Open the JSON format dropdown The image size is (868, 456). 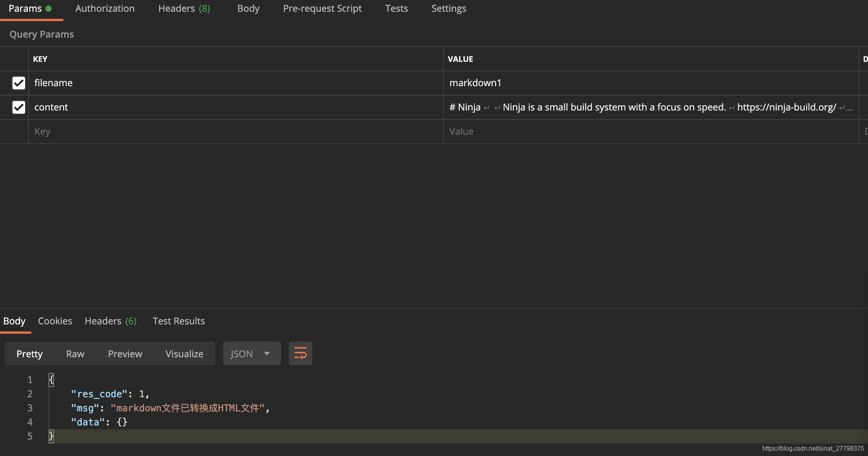point(251,353)
